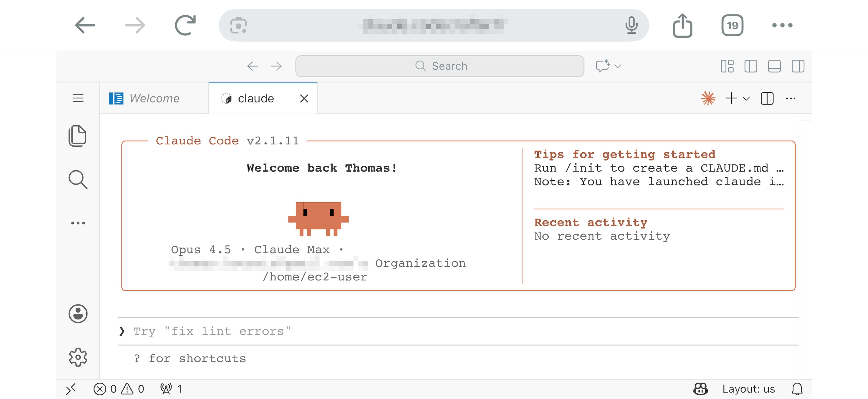Start a new Claude session via the spark icon

tap(708, 98)
